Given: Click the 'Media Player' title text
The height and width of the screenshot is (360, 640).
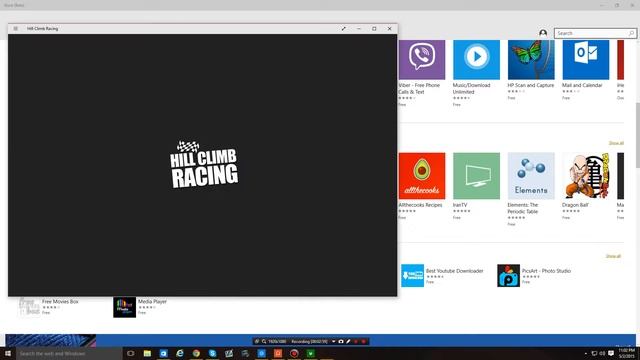Looking at the screenshot, I should (152, 301).
